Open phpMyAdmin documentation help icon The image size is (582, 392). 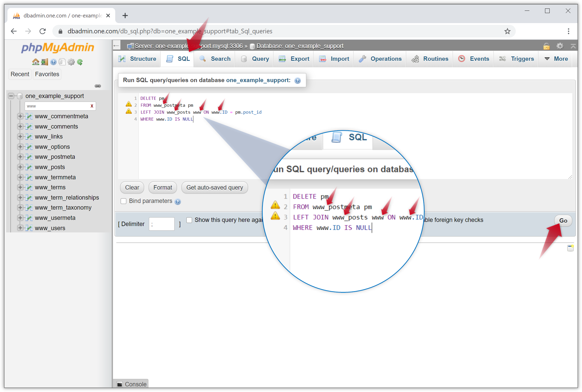[53, 62]
